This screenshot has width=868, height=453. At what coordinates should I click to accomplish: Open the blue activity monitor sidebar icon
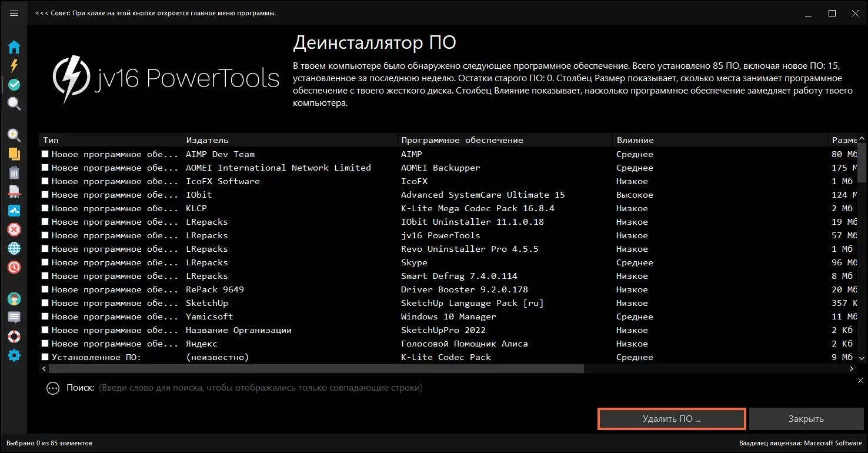(x=14, y=211)
